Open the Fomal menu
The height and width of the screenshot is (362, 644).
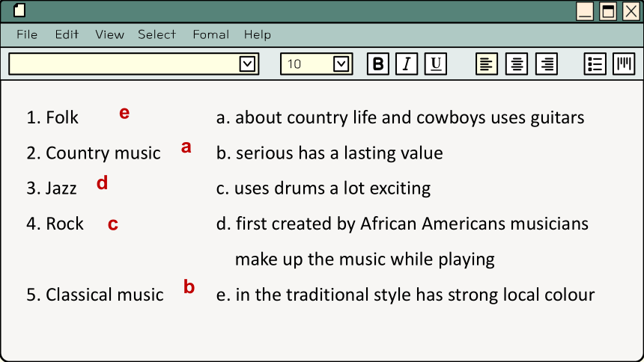click(x=211, y=34)
